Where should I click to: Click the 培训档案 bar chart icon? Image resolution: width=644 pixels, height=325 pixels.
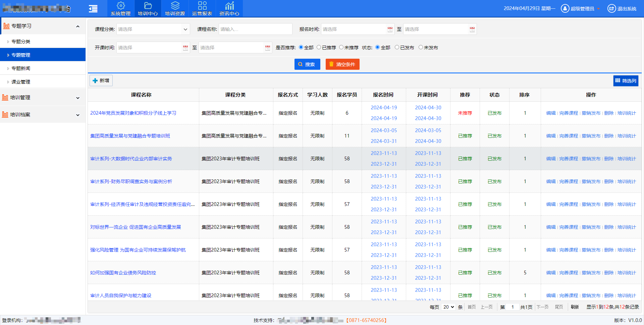click(5, 114)
